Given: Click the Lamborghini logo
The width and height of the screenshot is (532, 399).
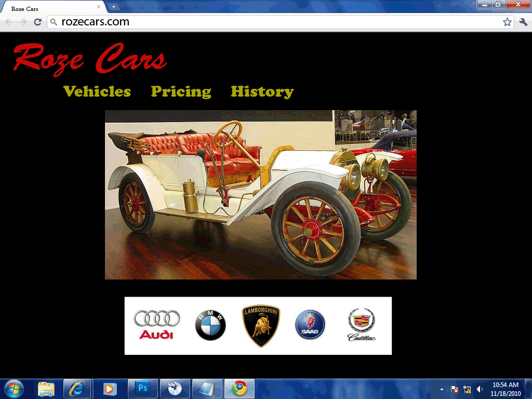Looking at the screenshot, I should [261, 326].
